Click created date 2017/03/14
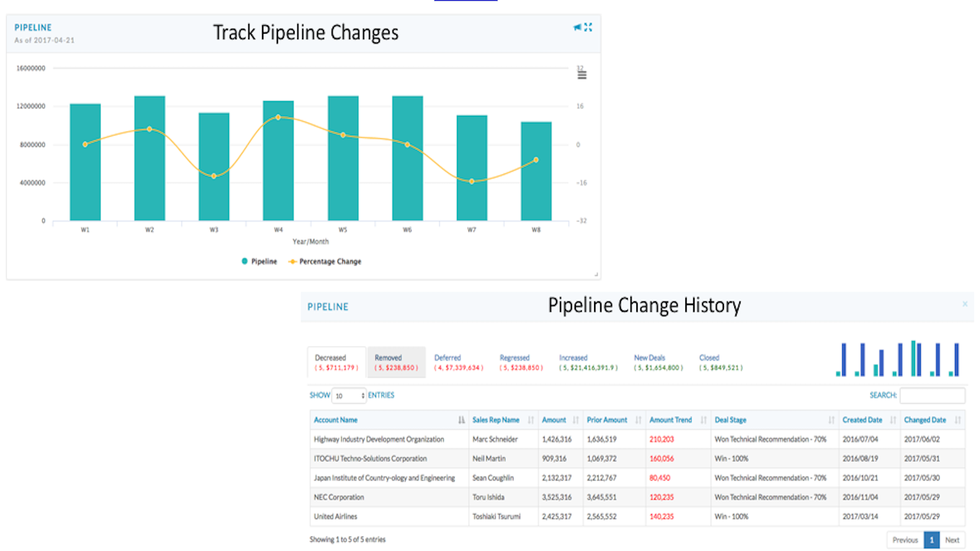The image size is (980, 551). (860, 517)
